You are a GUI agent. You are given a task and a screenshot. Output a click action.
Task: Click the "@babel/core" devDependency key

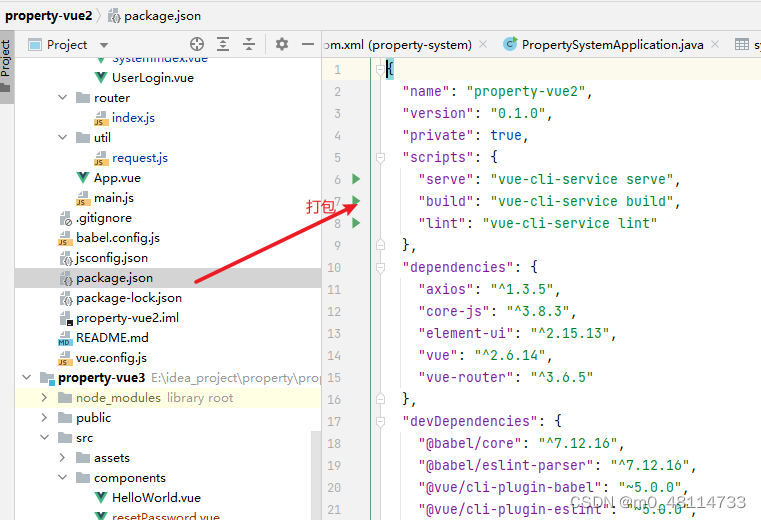pyautogui.click(x=470, y=443)
